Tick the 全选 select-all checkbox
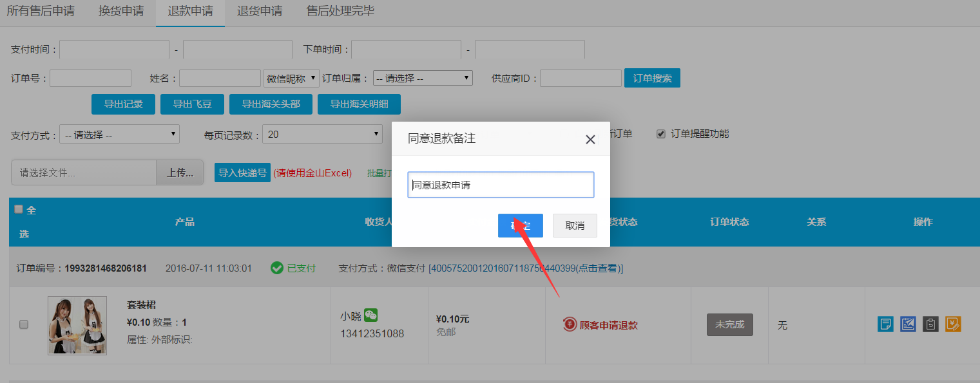The height and width of the screenshot is (383, 980). point(19,209)
